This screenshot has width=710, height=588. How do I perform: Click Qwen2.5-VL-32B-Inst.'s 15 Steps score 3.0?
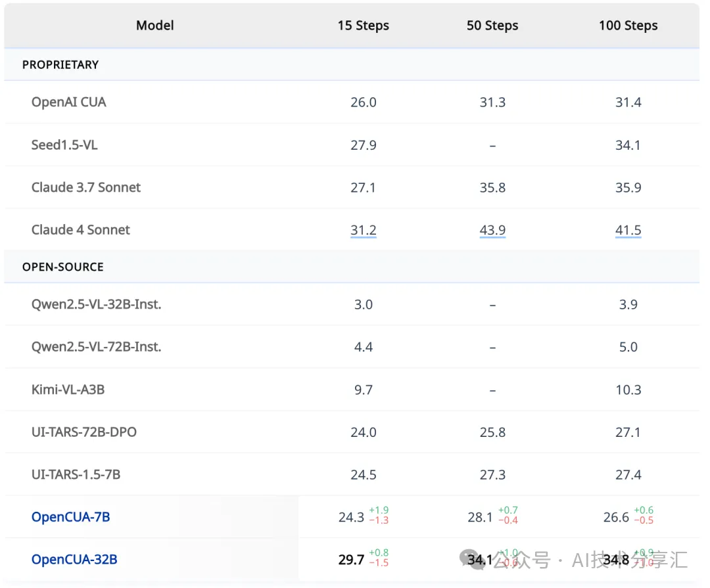(x=363, y=305)
